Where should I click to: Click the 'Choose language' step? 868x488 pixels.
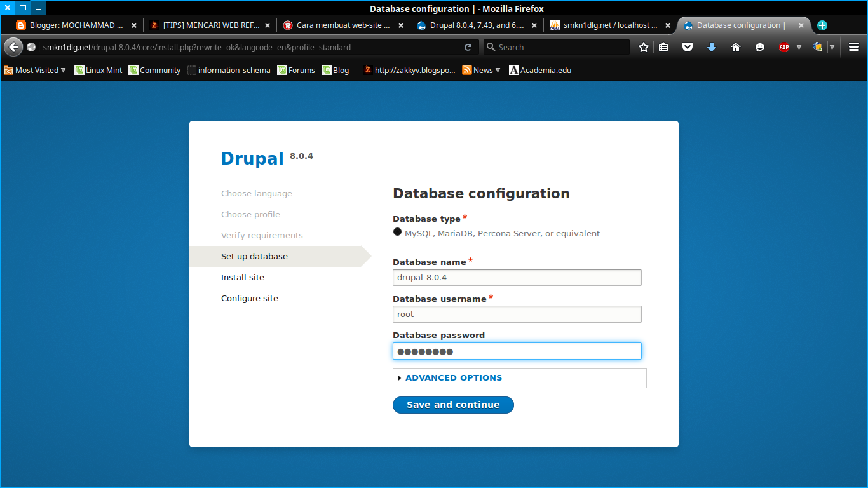pos(257,193)
